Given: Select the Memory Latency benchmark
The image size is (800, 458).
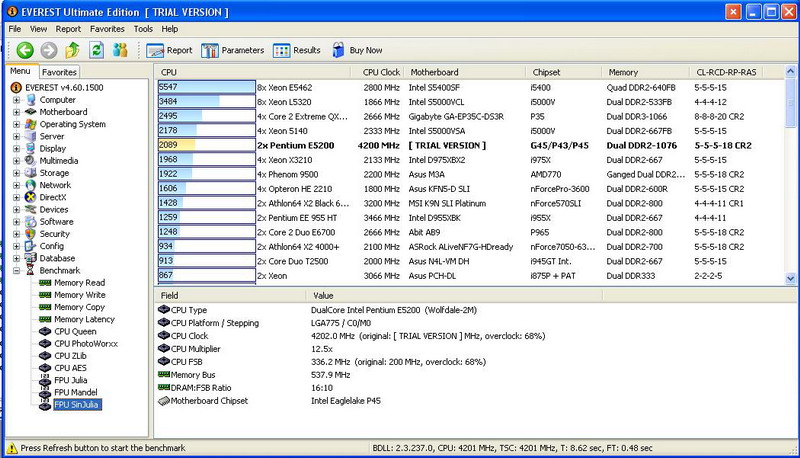Looking at the screenshot, I should coord(84,320).
